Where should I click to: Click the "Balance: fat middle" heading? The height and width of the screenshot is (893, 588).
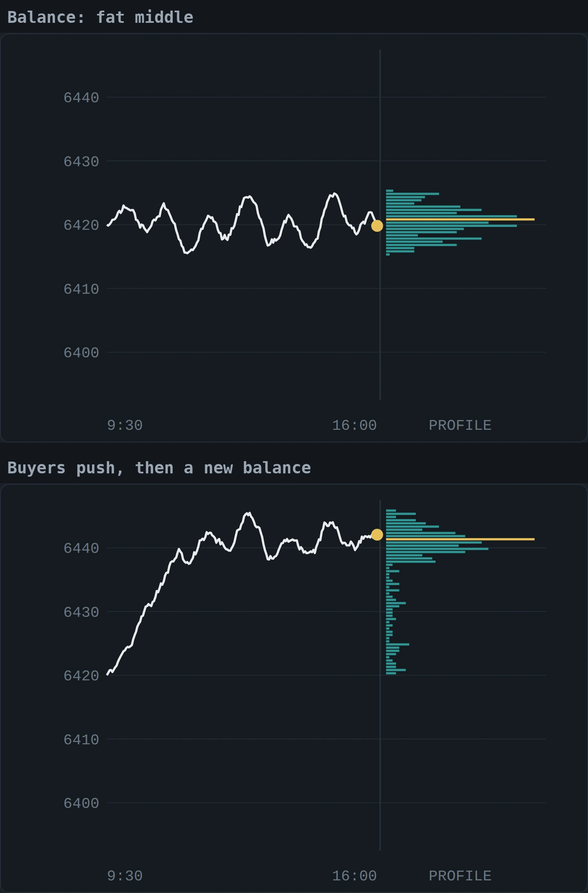click(x=100, y=17)
